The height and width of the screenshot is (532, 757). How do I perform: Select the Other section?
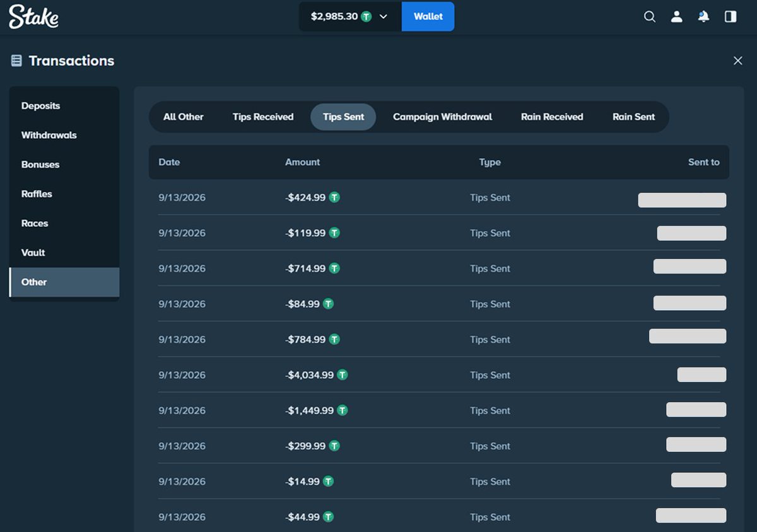[x=64, y=282]
